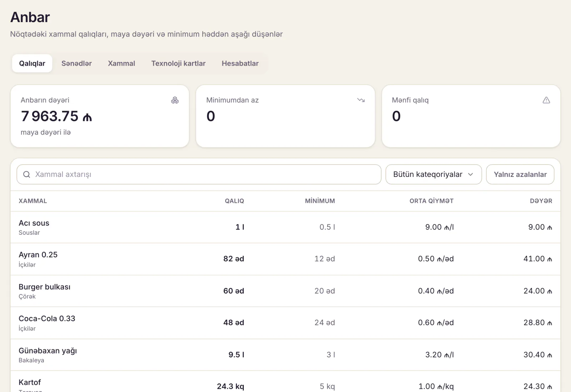
Task: Click the Mənfi qalıq card label
Action: [410, 100]
